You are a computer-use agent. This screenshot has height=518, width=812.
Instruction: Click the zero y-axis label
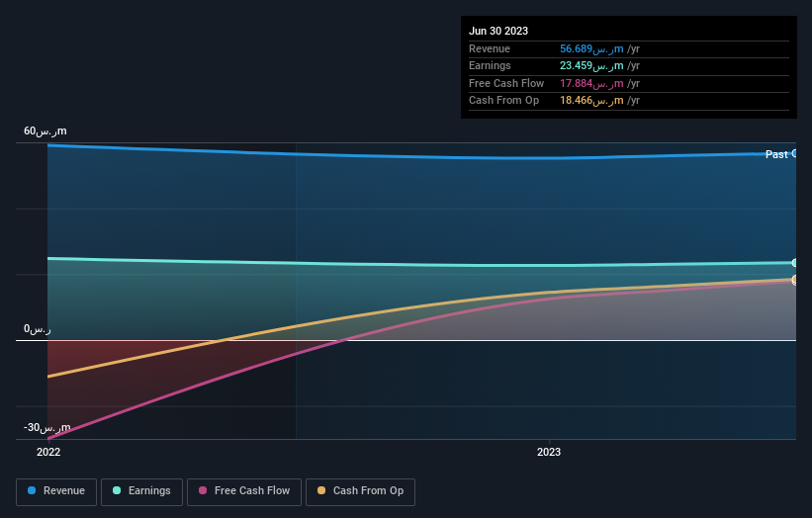(x=38, y=329)
